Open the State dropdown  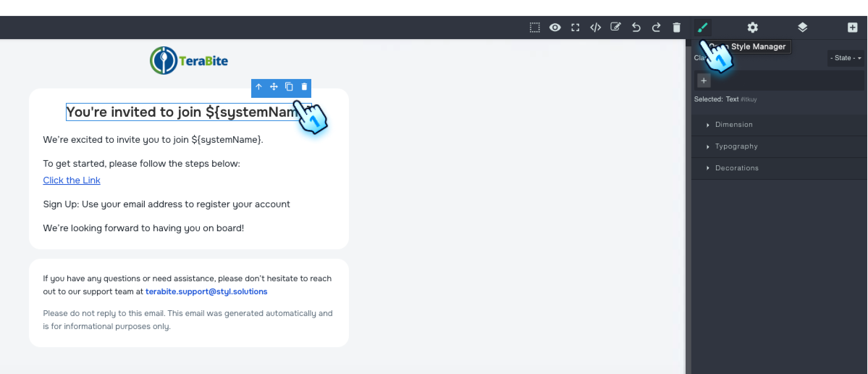point(845,58)
